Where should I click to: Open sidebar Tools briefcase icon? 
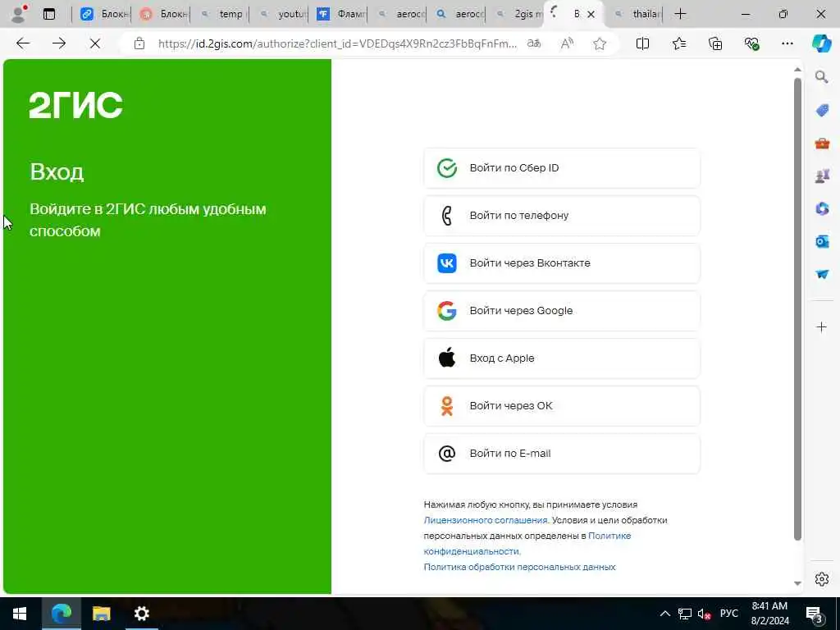[822, 143]
